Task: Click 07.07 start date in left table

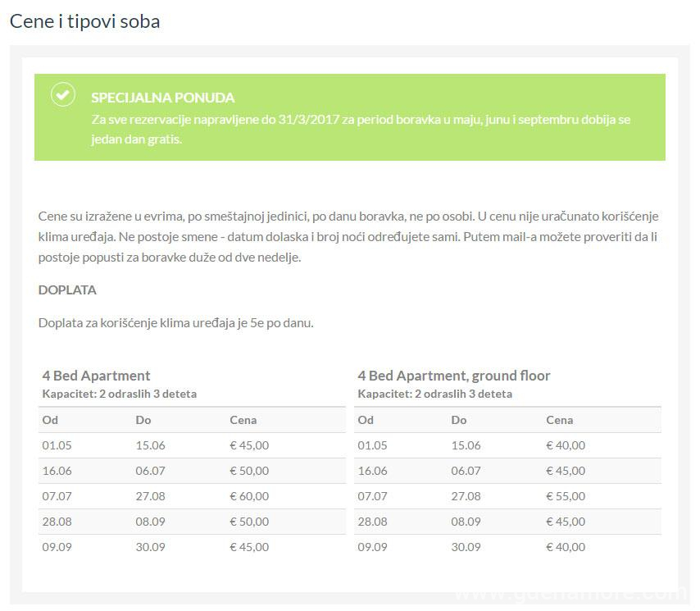Action: click(57, 496)
